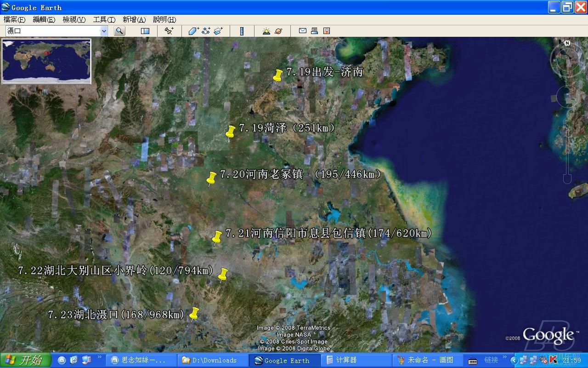This screenshot has width=588, height=368.
Task: Click Internet Explorer quick launch icon
Action: point(74,360)
